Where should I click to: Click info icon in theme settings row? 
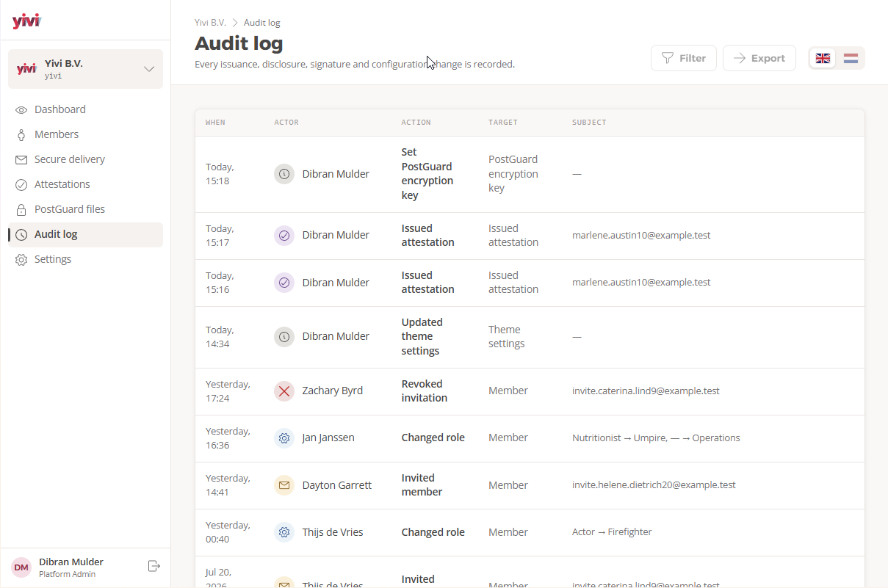pyautogui.click(x=284, y=337)
